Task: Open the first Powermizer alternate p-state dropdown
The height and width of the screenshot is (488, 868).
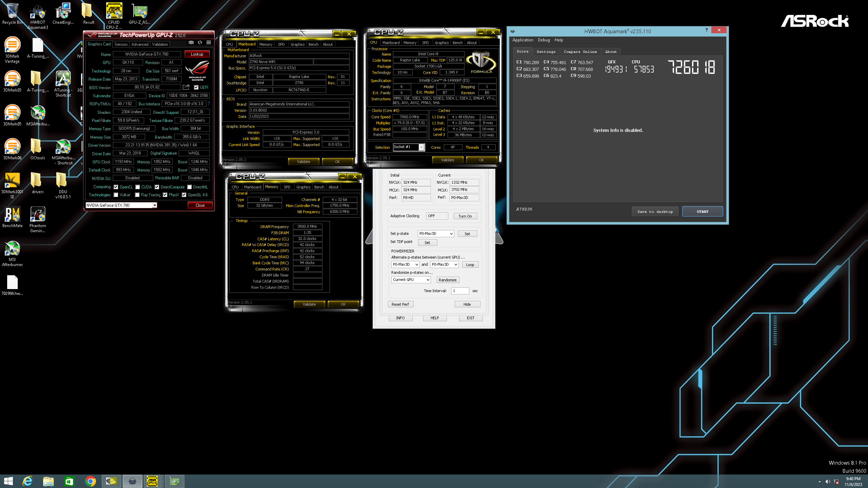Action: [x=406, y=264]
